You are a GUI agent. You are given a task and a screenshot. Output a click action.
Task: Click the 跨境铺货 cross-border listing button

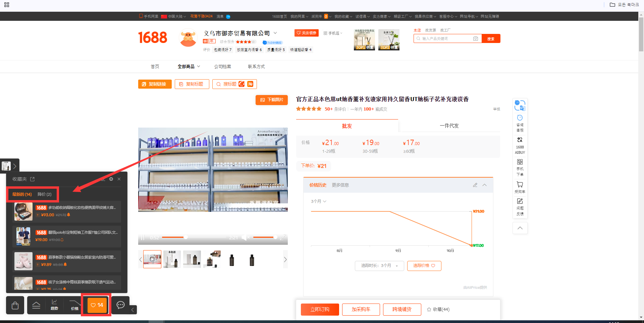click(x=402, y=309)
